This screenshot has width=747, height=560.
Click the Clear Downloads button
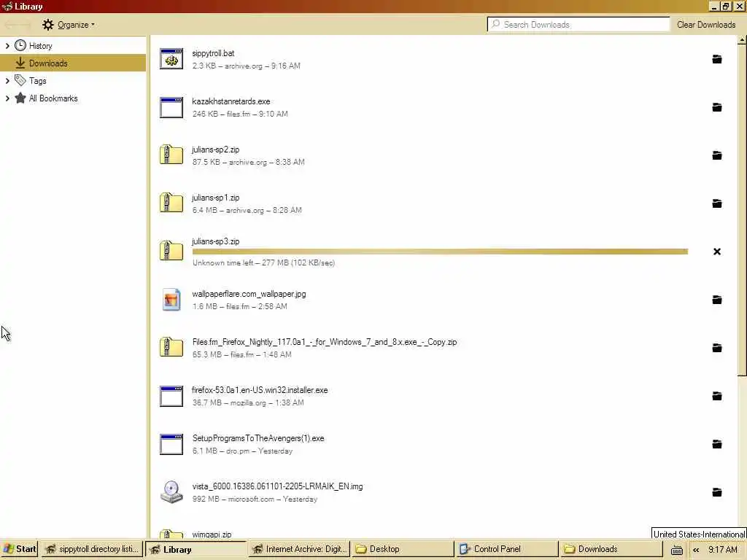(706, 25)
